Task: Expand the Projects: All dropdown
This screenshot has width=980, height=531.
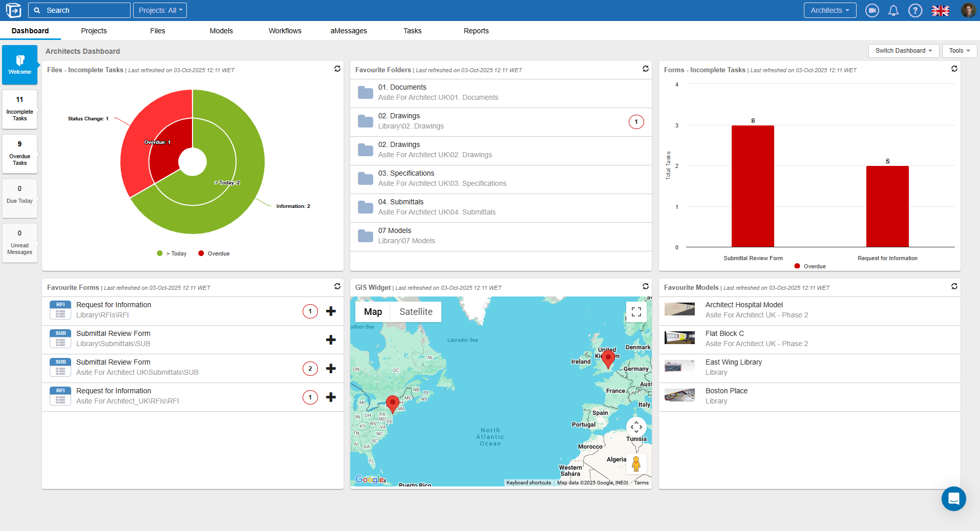Action: pos(160,10)
